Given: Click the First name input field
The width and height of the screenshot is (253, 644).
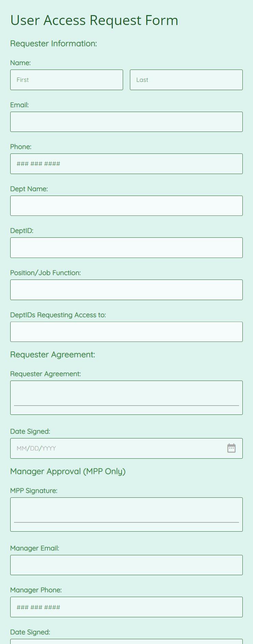Looking at the screenshot, I should [x=67, y=80].
